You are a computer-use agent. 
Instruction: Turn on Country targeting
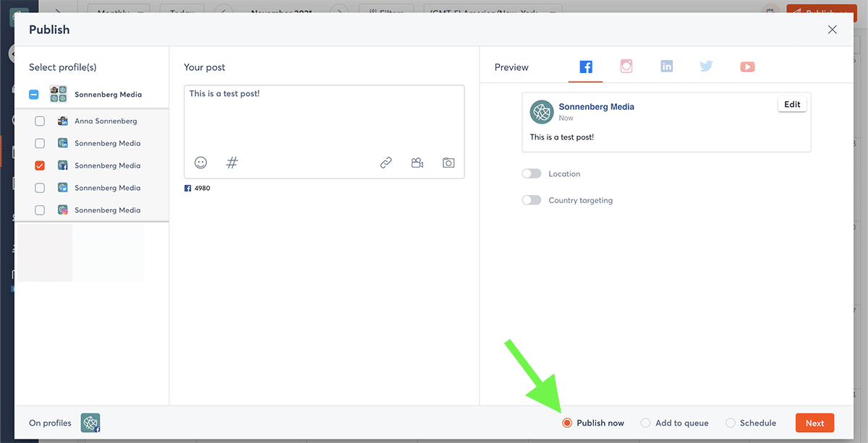pos(532,201)
